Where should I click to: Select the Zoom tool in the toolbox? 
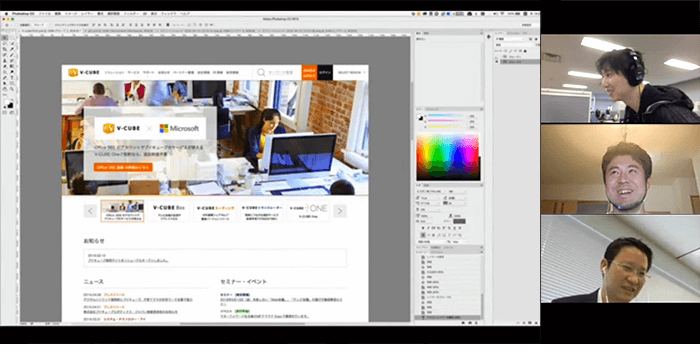point(12,88)
